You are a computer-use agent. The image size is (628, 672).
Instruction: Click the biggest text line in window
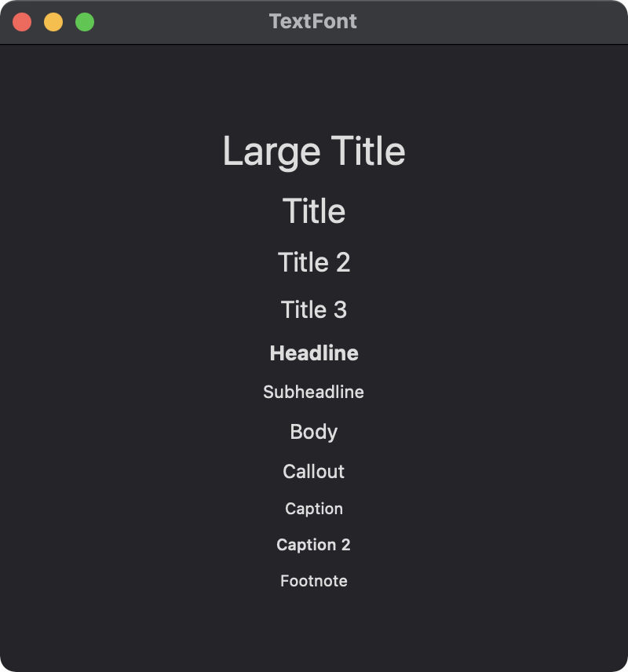pyautogui.click(x=314, y=151)
